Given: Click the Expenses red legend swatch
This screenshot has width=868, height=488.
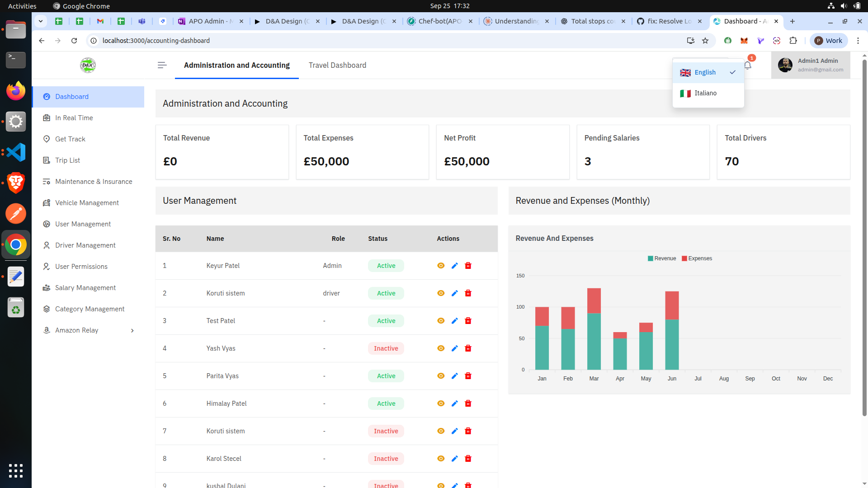Looking at the screenshot, I should pyautogui.click(x=684, y=258).
